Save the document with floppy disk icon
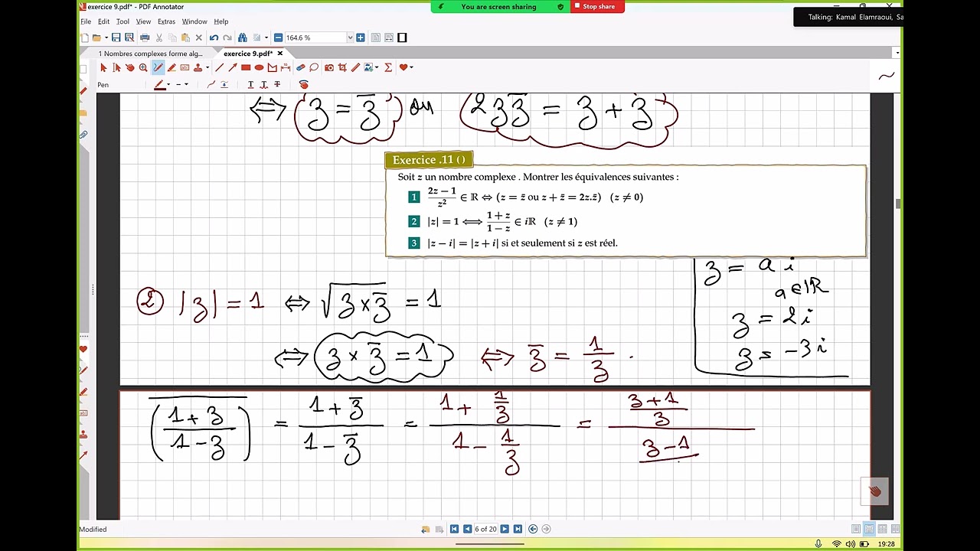The width and height of the screenshot is (980, 551). click(x=116, y=37)
